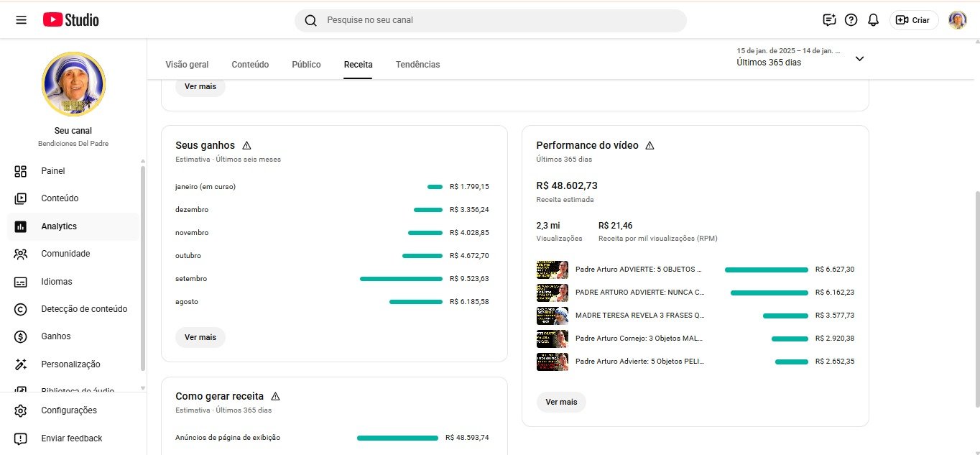This screenshot has height=455, width=980.
Task: Click the Criar button
Action: [913, 20]
